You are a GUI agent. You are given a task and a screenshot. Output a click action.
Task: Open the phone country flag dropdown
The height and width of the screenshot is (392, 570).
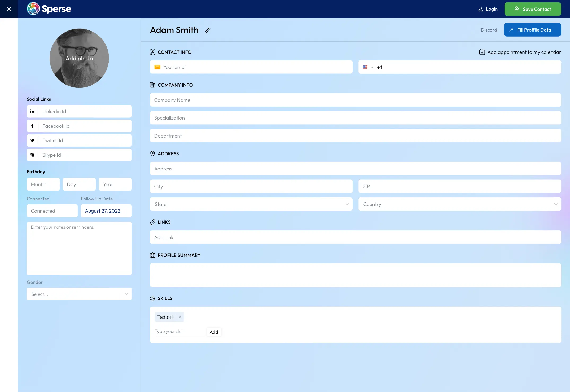368,67
